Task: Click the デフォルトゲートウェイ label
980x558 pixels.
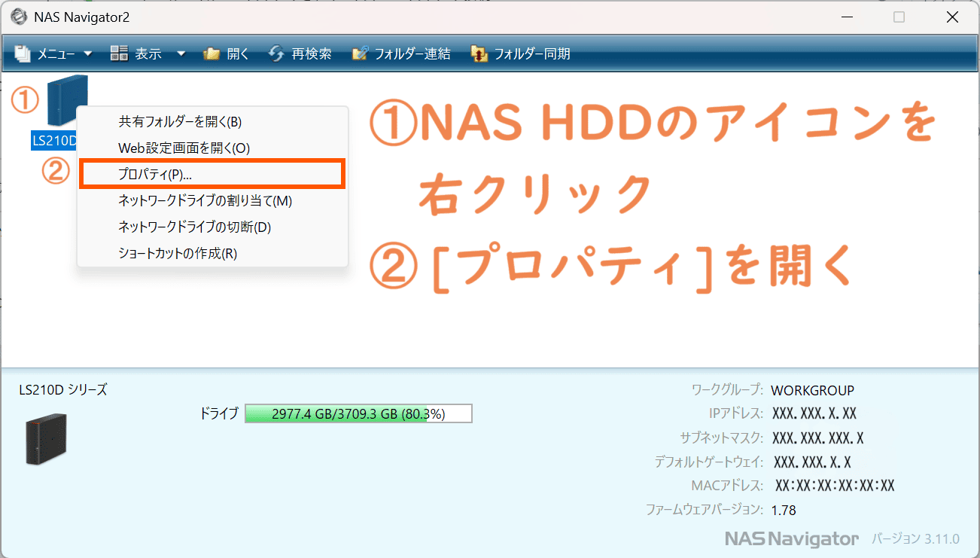Action: coord(709,462)
